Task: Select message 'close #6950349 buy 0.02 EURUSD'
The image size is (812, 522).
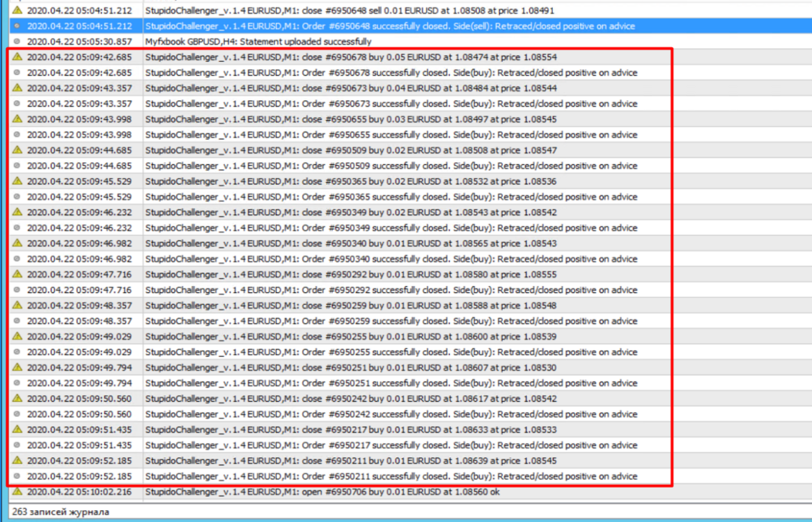Action: [351, 212]
